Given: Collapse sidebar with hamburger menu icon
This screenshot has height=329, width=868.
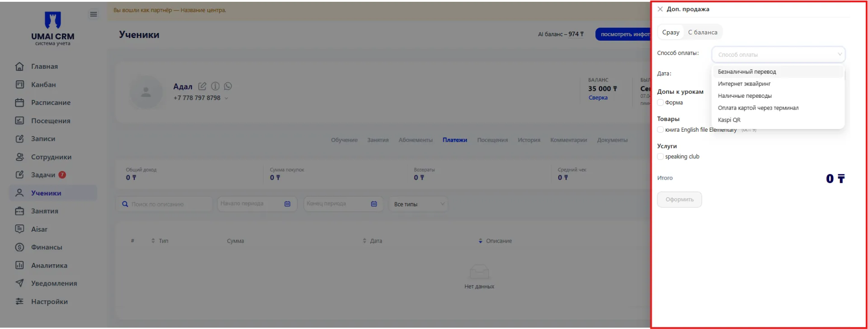Looking at the screenshot, I should (94, 14).
